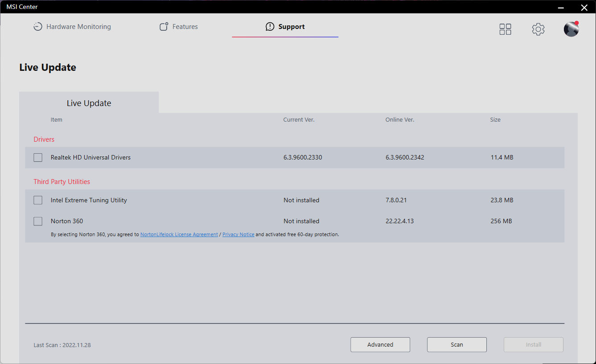Viewport: 596px width, 364px height.
Task: Click the Live Update page heading
Action: tap(48, 67)
